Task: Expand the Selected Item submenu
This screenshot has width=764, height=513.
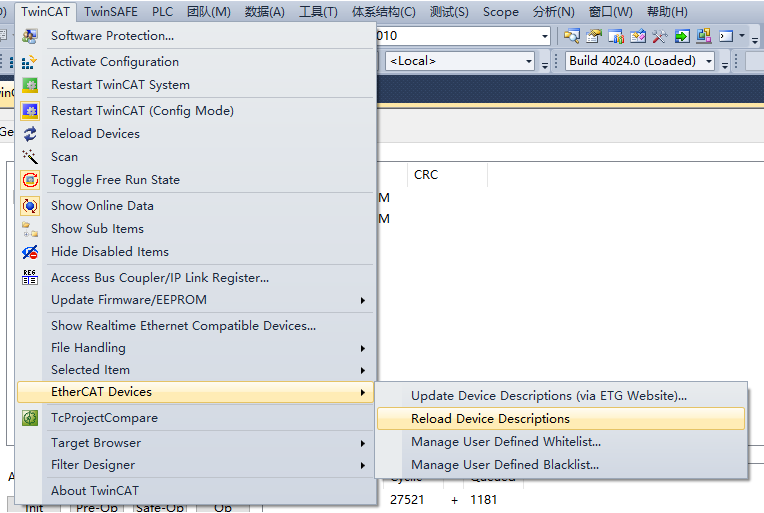Action: pyautogui.click(x=363, y=370)
